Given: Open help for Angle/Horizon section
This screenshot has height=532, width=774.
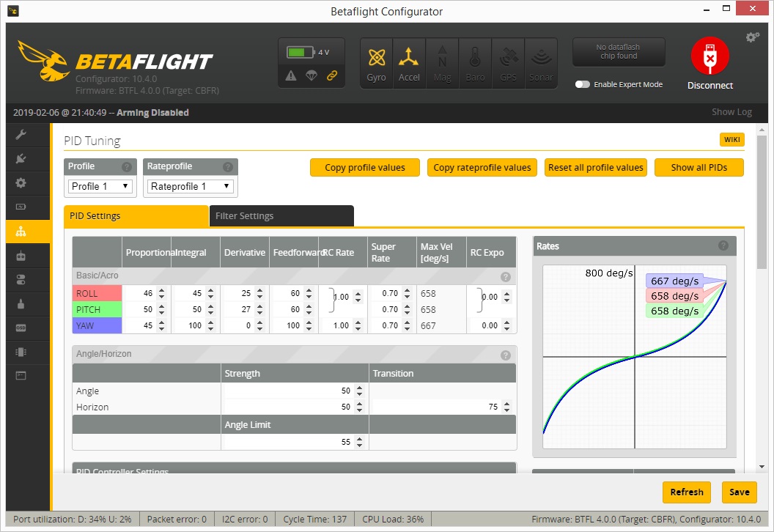Looking at the screenshot, I should pyautogui.click(x=506, y=355).
